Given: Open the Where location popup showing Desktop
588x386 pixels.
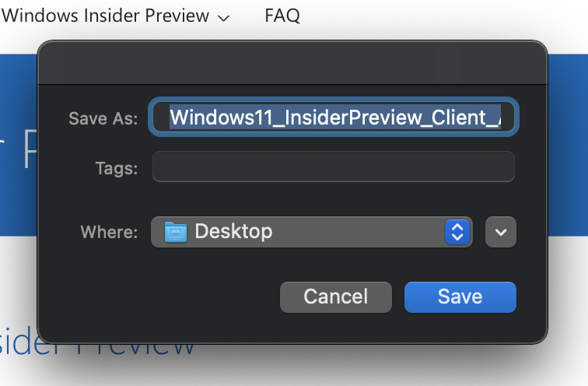Looking at the screenshot, I should [312, 232].
